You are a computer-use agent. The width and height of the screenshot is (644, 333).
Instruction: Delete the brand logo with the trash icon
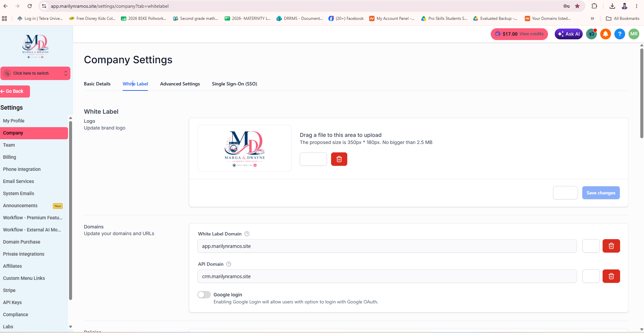[339, 159]
